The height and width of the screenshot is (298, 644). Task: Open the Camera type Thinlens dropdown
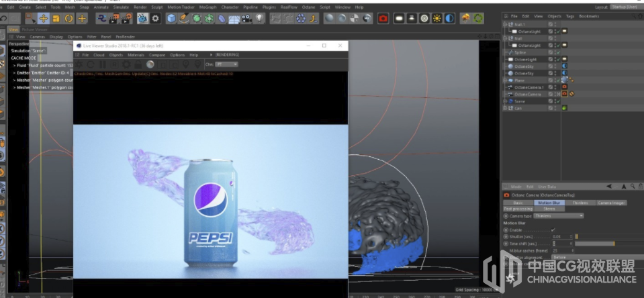click(x=559, y=216)
